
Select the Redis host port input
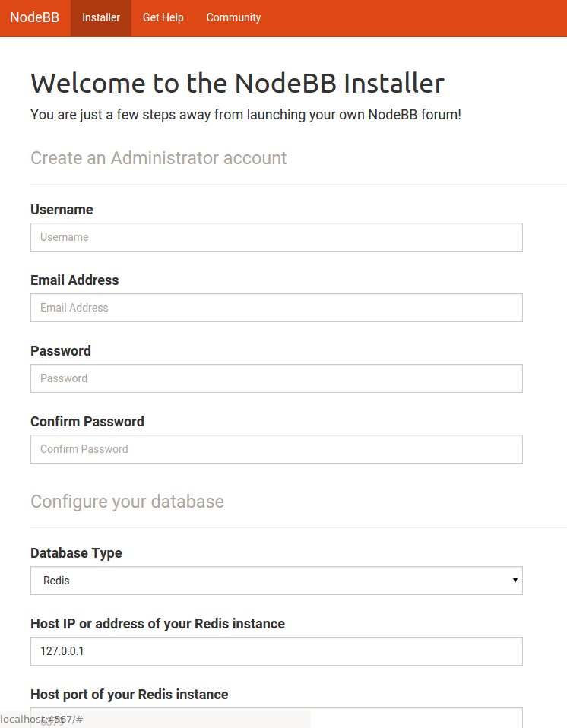point(277,718)
